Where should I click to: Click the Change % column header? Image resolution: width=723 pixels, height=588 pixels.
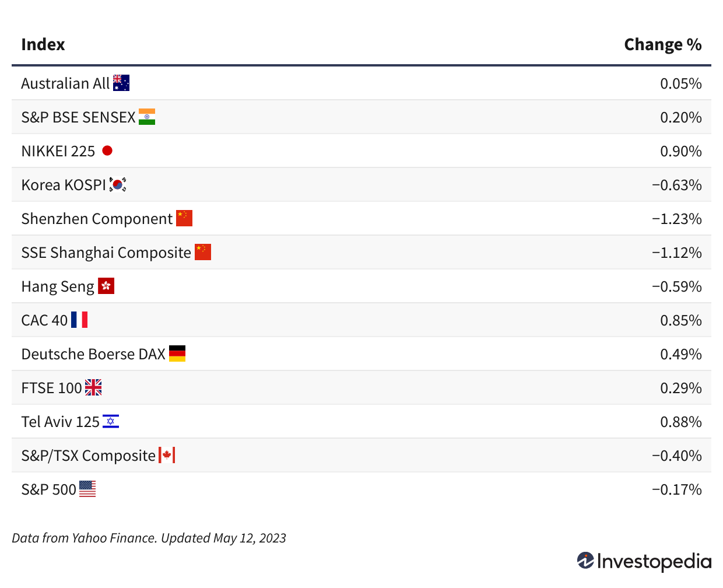662,45
